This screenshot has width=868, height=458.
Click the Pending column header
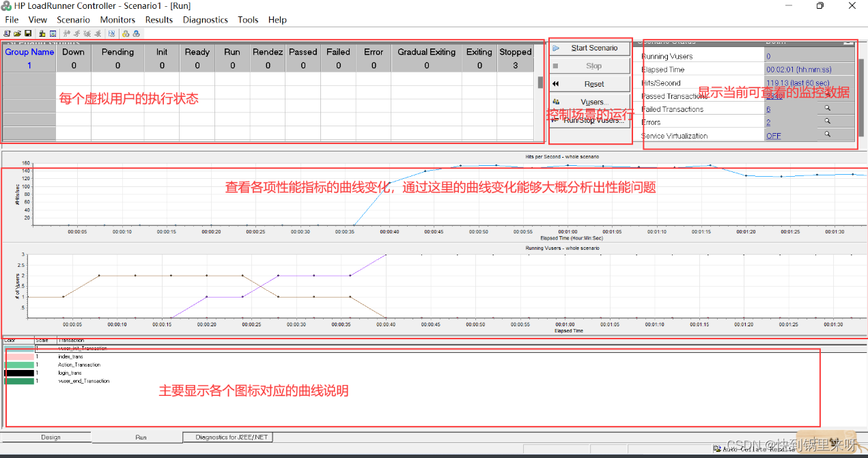pyautogui.click(x=117, y=52)
